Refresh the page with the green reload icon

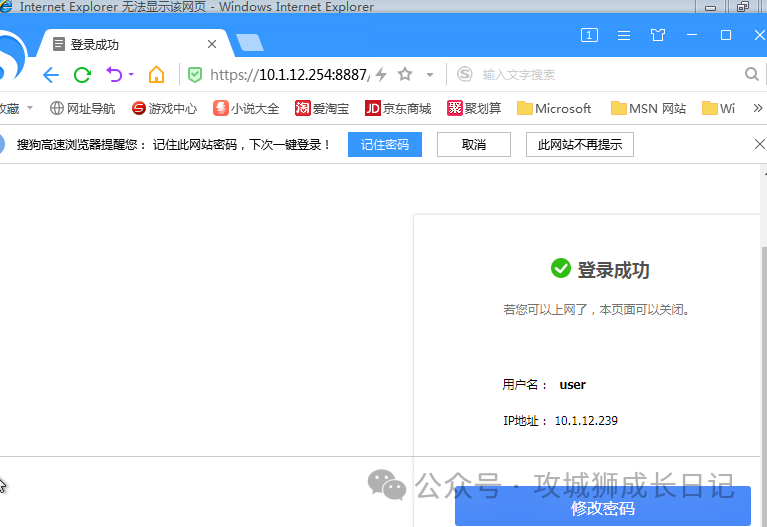coord(83,75)
